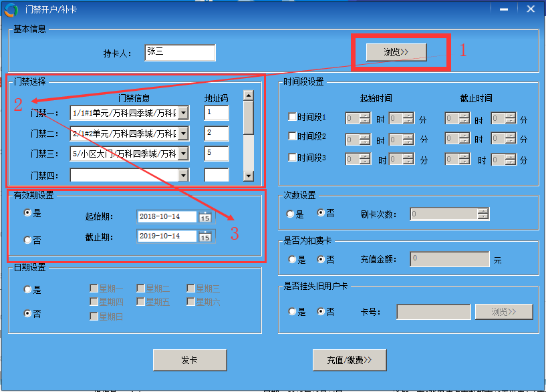Enable the 时间段2 checkbox
Screen dimensions: 546x392
(292, 136)
